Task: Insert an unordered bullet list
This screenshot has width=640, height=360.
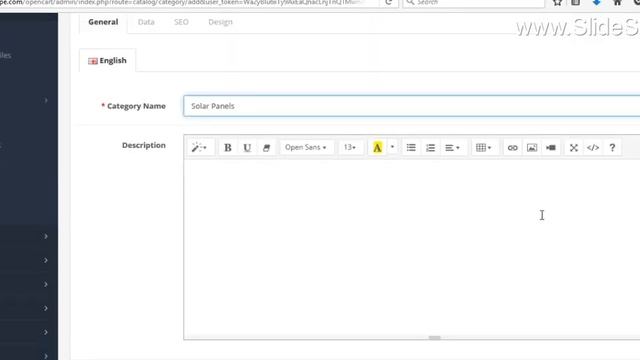Action: point(411,147)
